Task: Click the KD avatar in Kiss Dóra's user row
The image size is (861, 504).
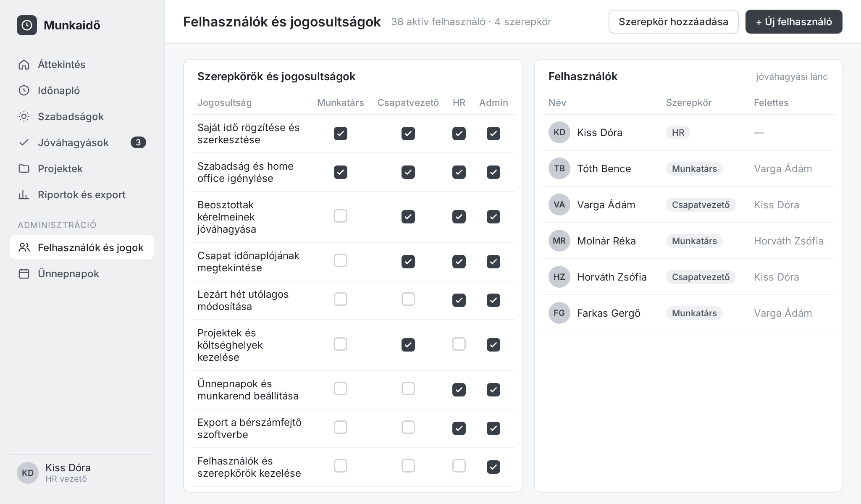Action: [559, 132]
